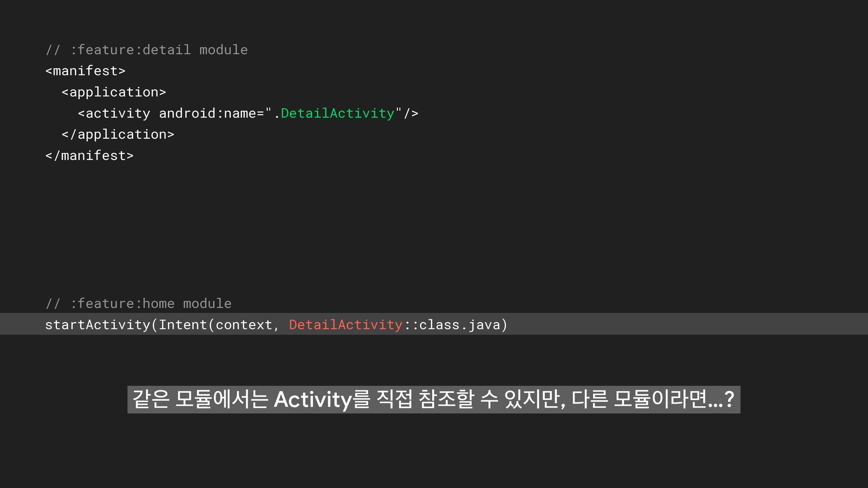868x488 pixels.
Task: Click the word 'Activity' in Korean caption
Action: click(x=312, y=400)
